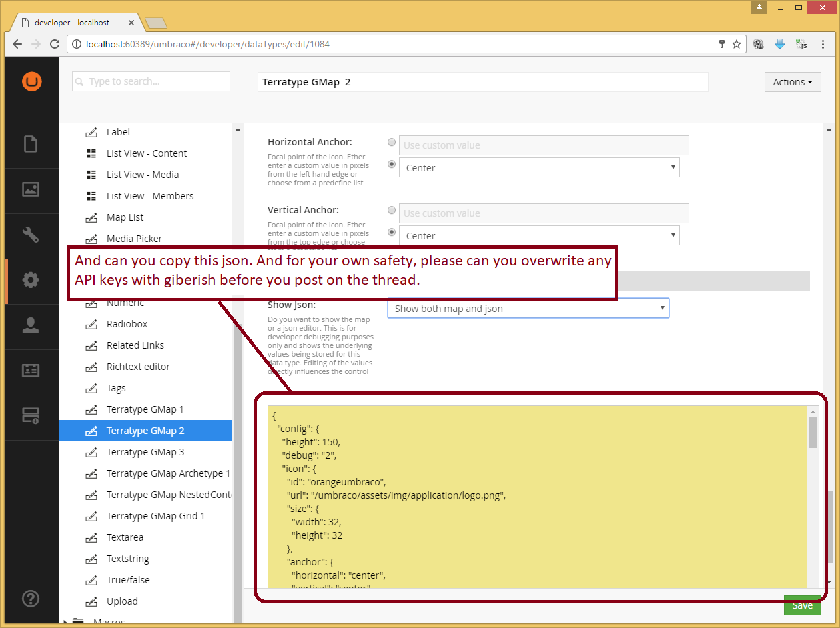Select the Tags data type

[116, 388]
